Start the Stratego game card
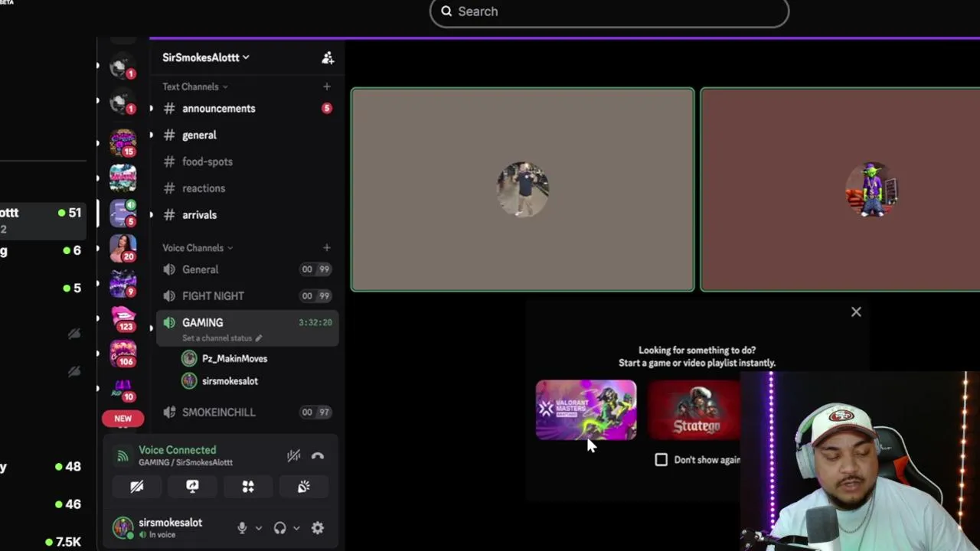The image size is (980, 551). tap(694, 410)
